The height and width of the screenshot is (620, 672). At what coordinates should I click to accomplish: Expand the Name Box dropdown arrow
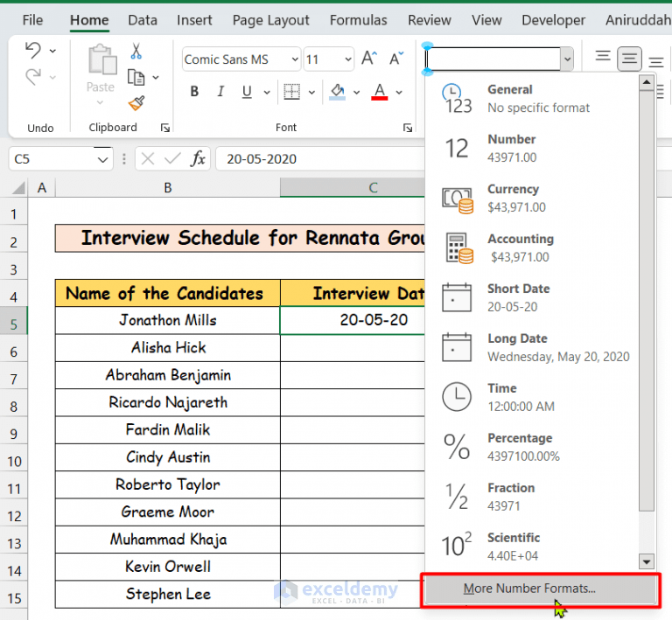point(103,160)
